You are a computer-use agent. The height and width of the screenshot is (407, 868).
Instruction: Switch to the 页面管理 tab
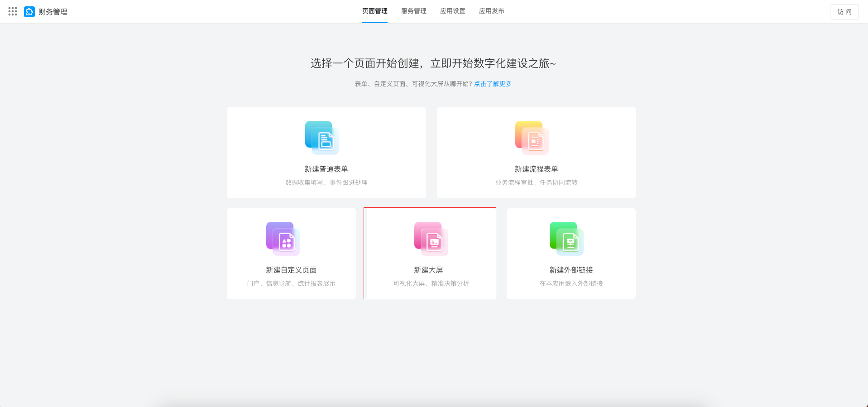tap(374, 11)
